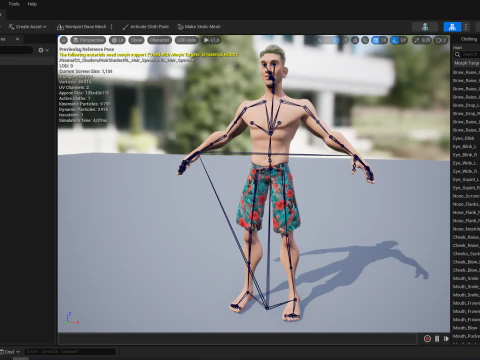
Task: Click the Morph Target column header
Action: point(467,63)
